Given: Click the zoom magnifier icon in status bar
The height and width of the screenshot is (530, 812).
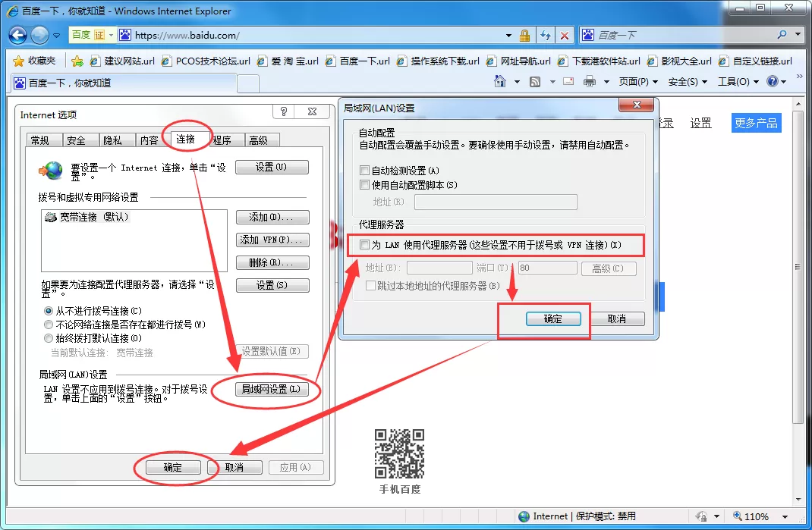Looking at the screenshot, I should (x=738, y=516).
